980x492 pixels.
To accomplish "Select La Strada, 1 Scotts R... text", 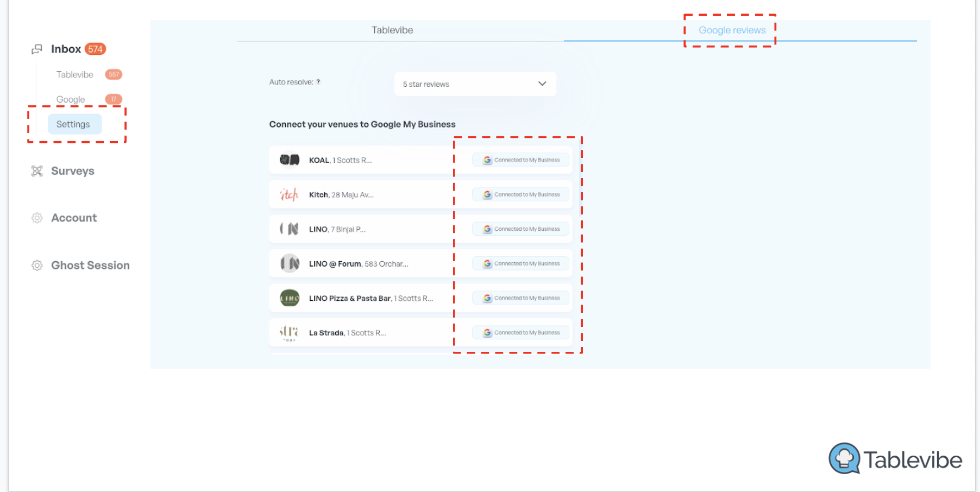I will (348, 333).
